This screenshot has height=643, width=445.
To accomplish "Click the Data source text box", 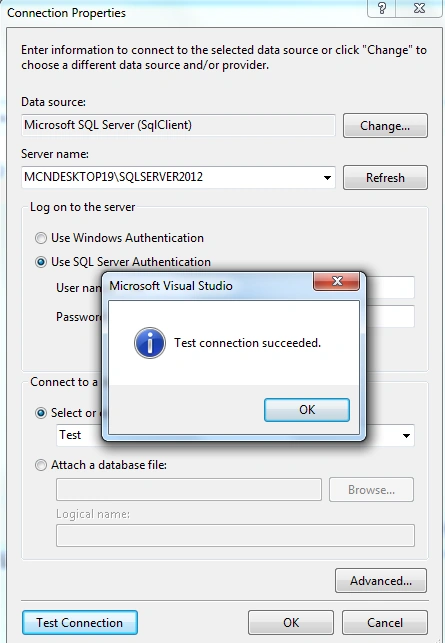I will pos(178,125).
